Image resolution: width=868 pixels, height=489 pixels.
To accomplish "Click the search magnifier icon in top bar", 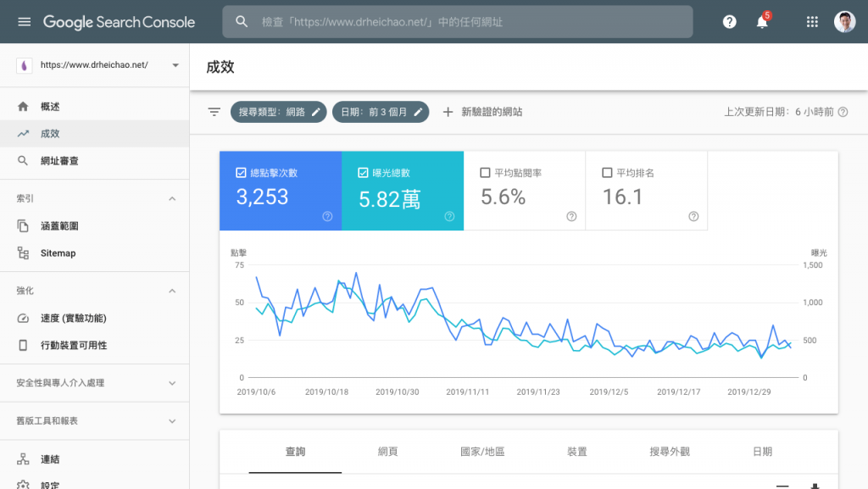I will [242, 21].
